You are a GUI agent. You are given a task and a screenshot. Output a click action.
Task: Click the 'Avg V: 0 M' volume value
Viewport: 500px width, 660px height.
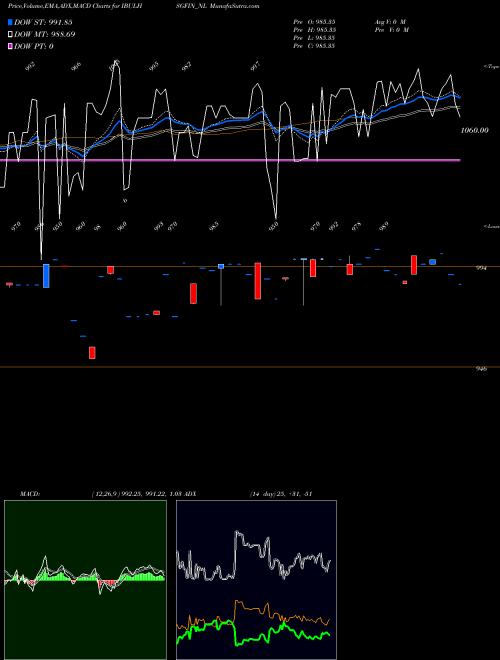[390, 22]
